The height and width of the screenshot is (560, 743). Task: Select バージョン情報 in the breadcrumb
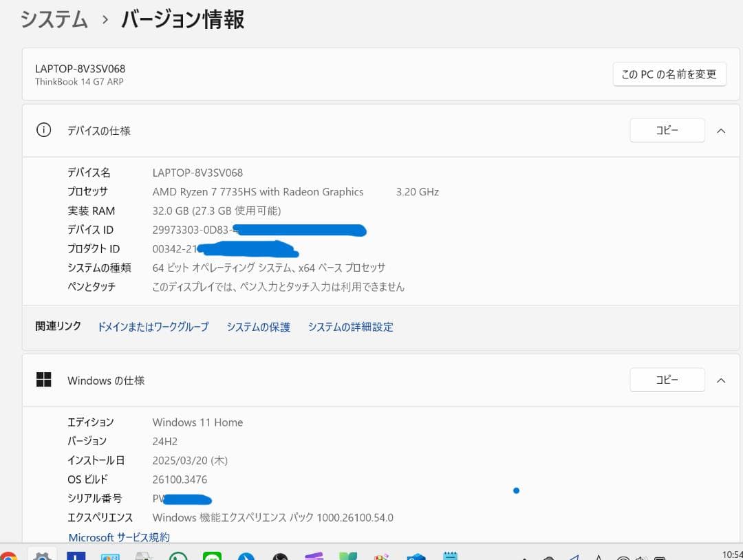coord(181,19)
